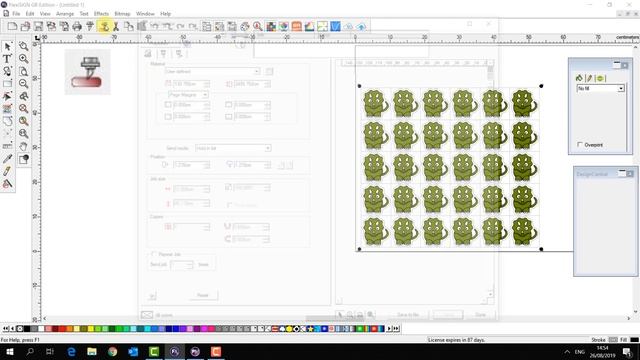Image resolution: width=640 pixels, height=360 pixels.
Task: Choose the Pan hand tool
Action: 24,146
